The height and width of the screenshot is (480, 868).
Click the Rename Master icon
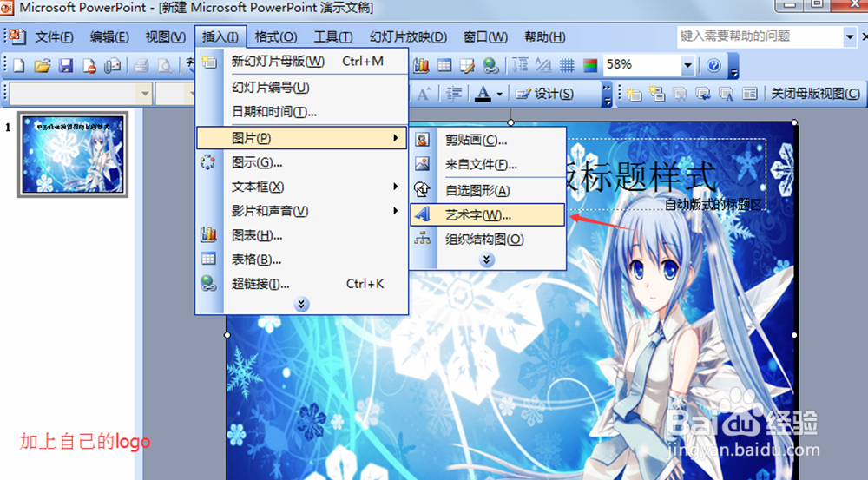(x=727, y=94)
